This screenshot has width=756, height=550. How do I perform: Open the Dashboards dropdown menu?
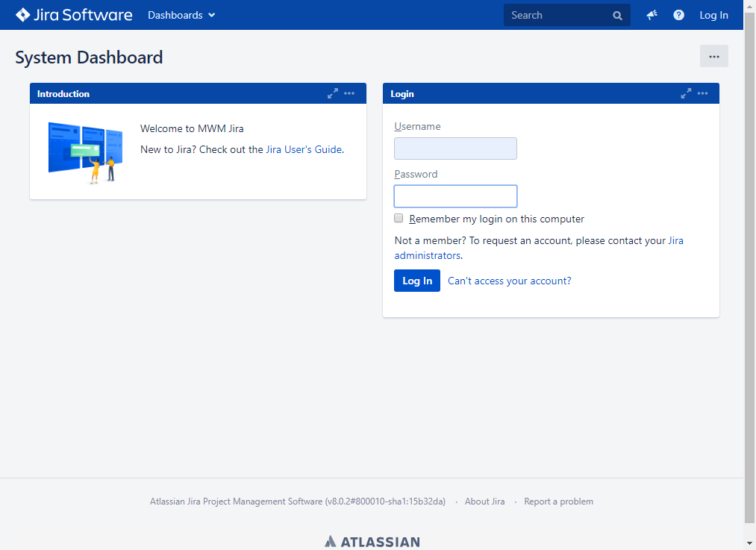point(181,15)
